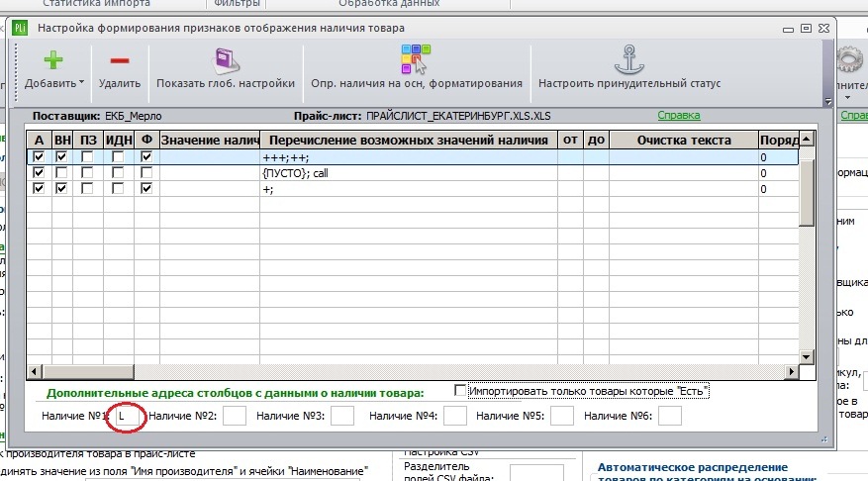This screenshot has width=868, height=481.
Task: Click the Наличие №4 input field
Action: tap(455, 416)
